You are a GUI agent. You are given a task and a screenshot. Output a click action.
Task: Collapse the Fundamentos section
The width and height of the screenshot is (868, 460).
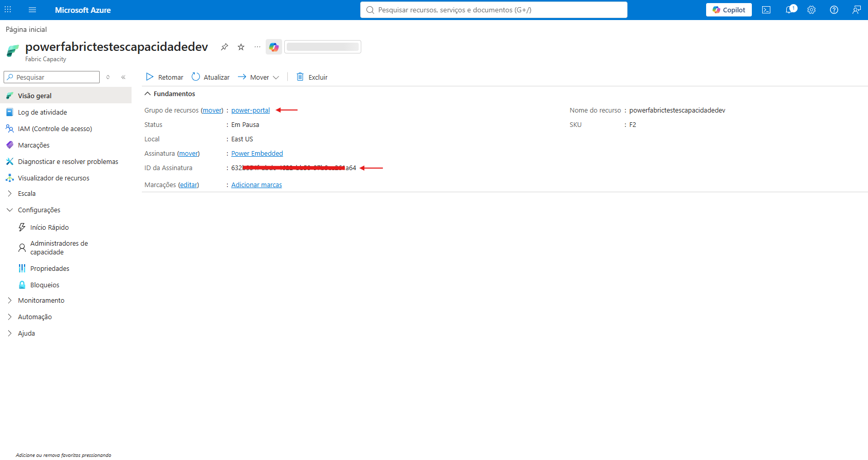[x=170, y=94]
